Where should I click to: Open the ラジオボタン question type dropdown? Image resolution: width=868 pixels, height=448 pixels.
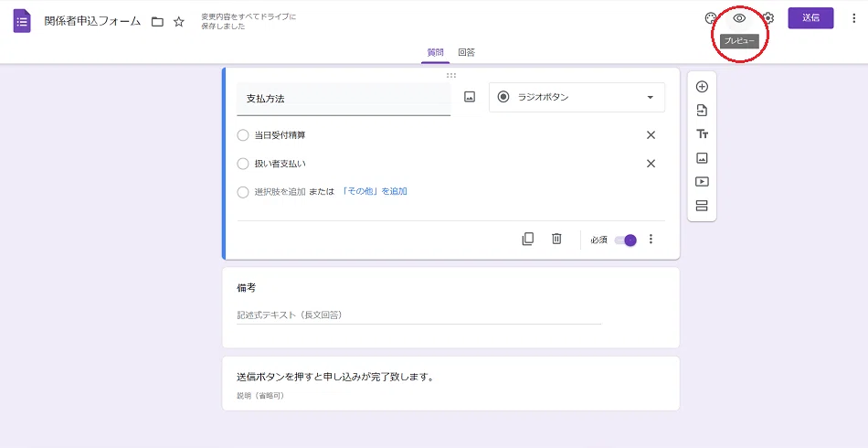pos(577,98)
